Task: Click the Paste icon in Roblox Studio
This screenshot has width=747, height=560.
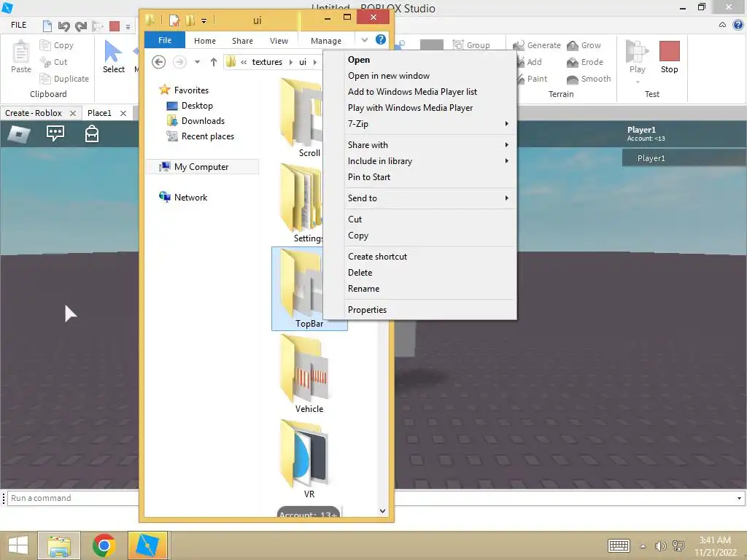Action: pos(21,57)
